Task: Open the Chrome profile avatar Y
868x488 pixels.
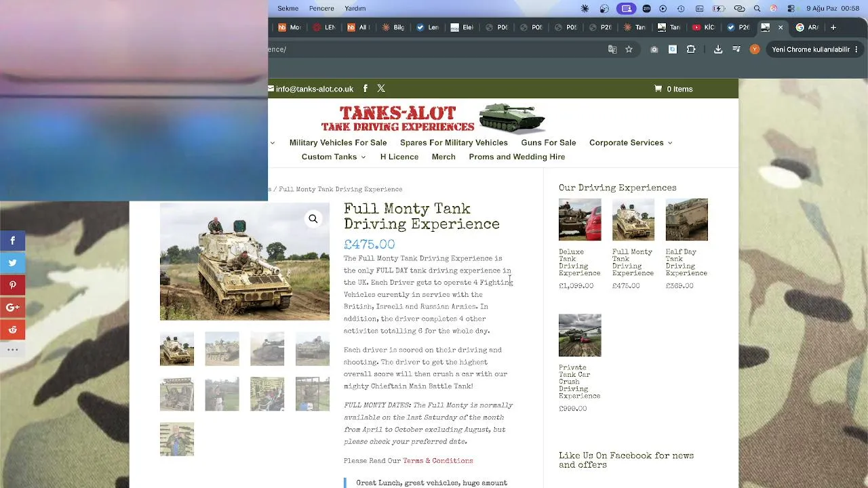Action: [755, 49]
